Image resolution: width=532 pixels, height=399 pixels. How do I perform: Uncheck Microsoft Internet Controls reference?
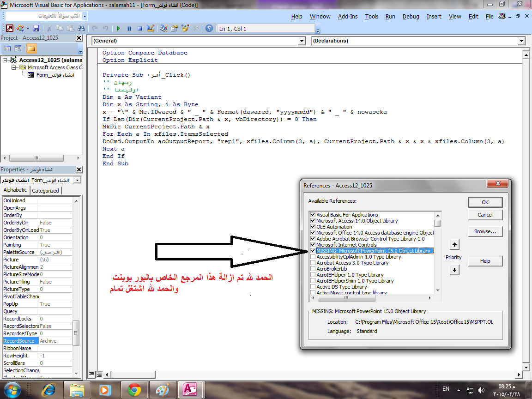313,245
